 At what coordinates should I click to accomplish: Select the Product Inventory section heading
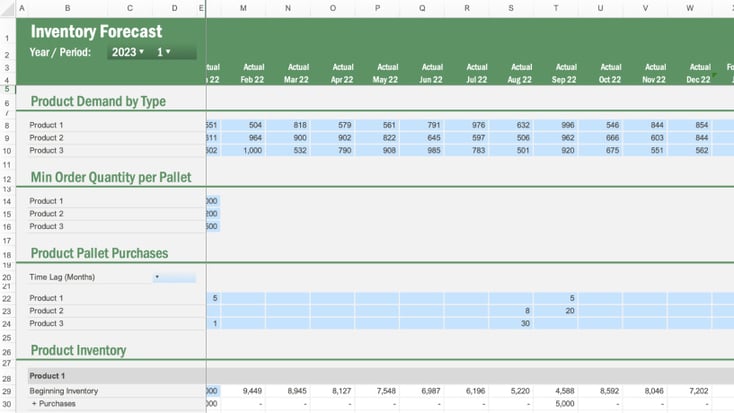(78, 350)
